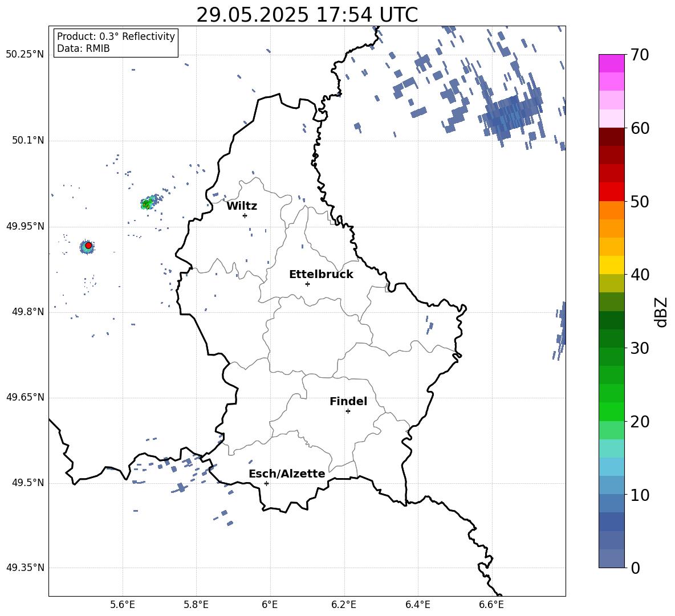Click the Findel city label
Screen dimensions: 675x616
pos(348,401)
